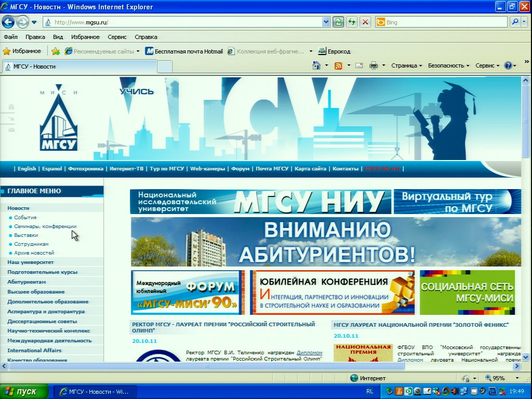The width and height of the screenshot is (532, 399).
Task: Expand the address bar history dropdown
Action: (326, 22)
